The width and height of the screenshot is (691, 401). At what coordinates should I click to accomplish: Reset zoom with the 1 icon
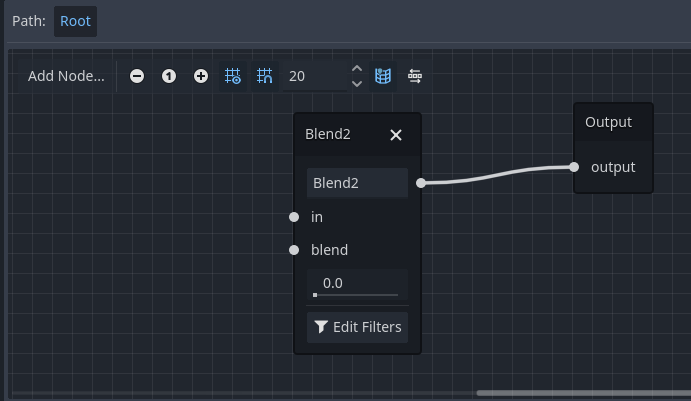coord(169,76)
